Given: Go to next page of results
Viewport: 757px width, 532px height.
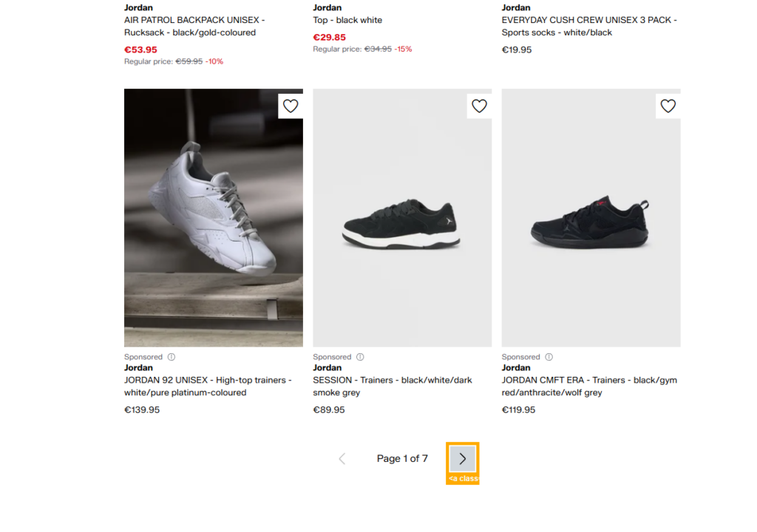Looking at the screenshot, I should (463, 459).
